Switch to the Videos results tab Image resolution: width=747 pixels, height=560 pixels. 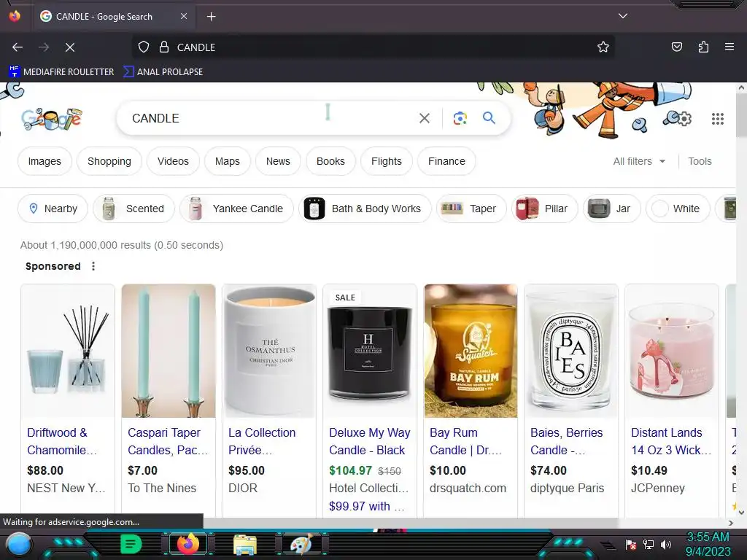(173, 161)
